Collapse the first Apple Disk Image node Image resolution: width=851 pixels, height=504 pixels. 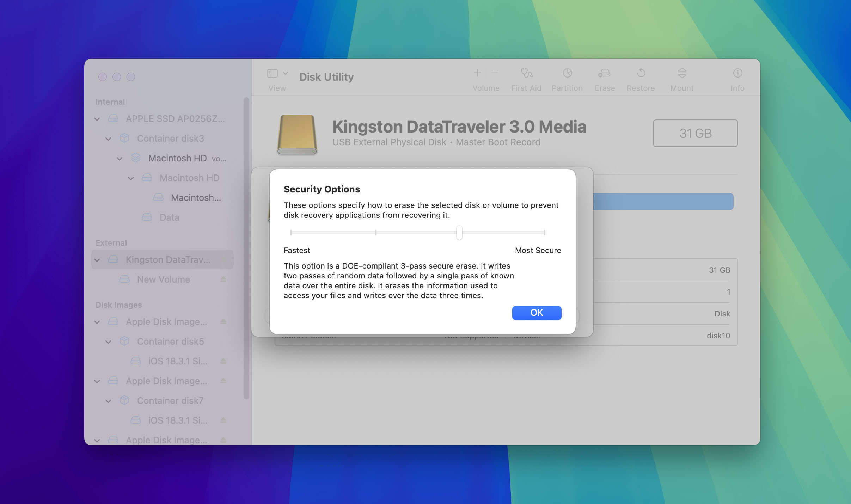[x=97, y=322]
